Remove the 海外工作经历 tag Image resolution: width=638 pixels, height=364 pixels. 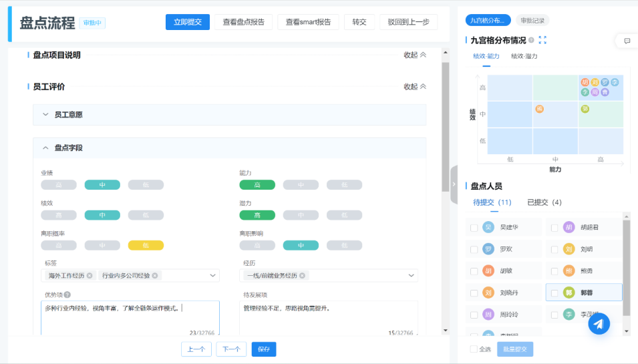pos(90,276)
